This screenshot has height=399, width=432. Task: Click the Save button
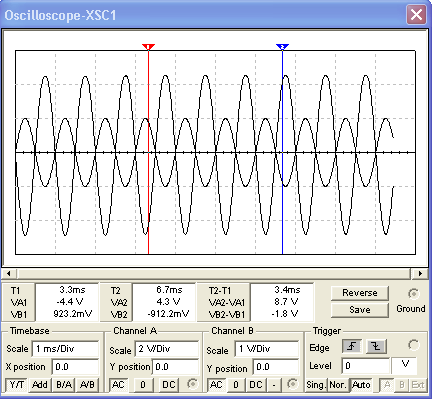[360, 310]
